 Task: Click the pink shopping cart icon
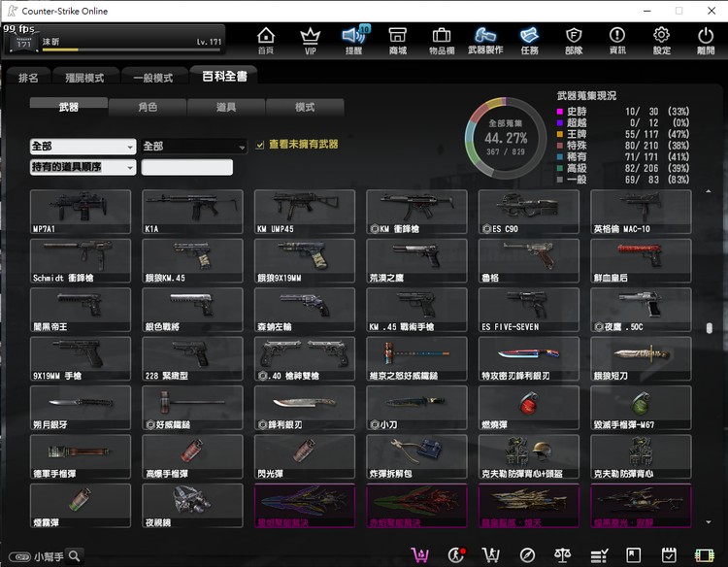[x=419, y=555]
